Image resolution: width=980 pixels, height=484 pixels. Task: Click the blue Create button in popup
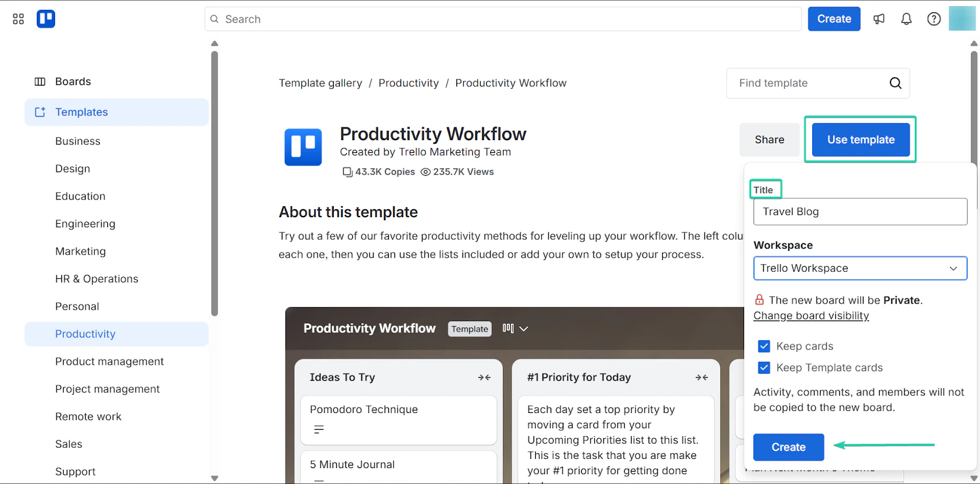pos(788,447)
